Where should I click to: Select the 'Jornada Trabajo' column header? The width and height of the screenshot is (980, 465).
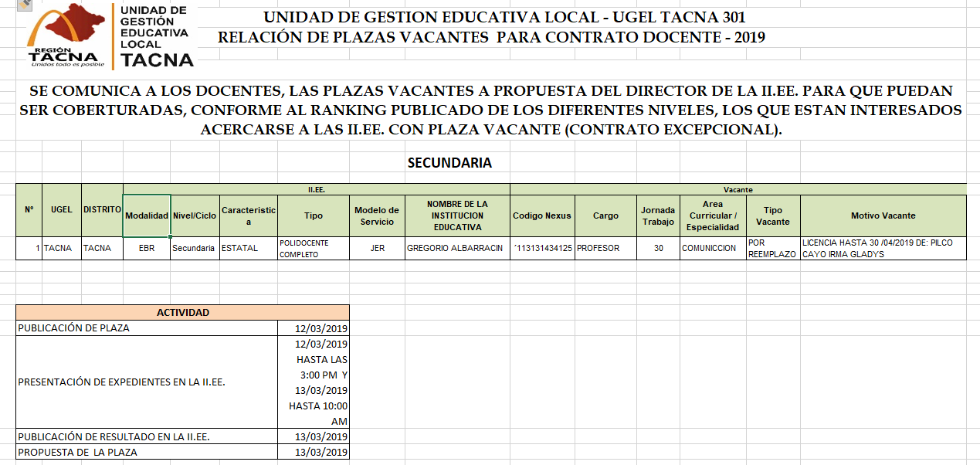pos(658,216)
